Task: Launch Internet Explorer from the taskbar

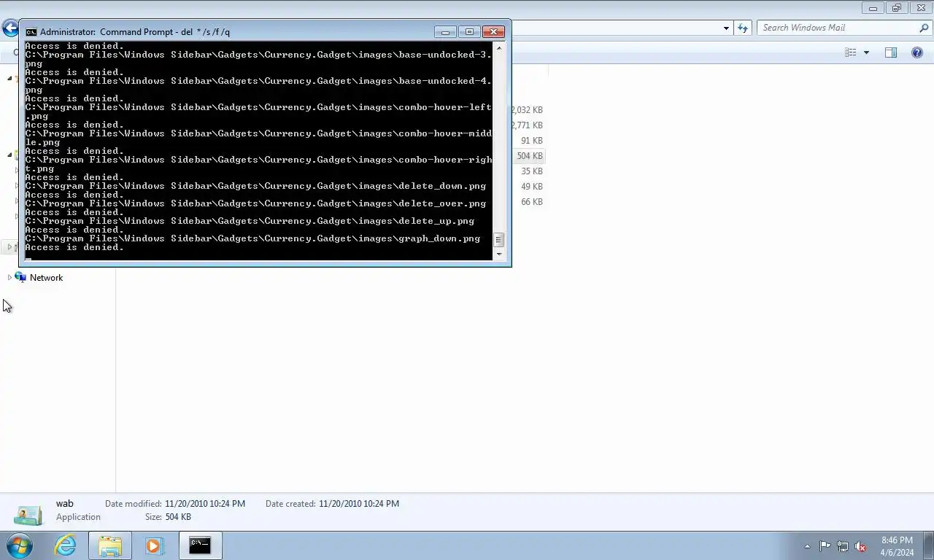Action: (x=65, y=545)
